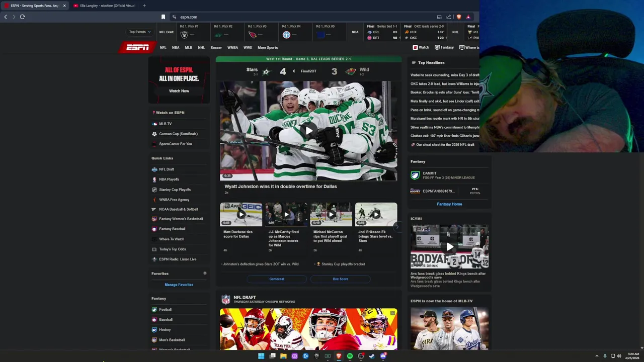Open the More Sports menu
Viewport: 644px width, 362px height.
coord(268,48)
